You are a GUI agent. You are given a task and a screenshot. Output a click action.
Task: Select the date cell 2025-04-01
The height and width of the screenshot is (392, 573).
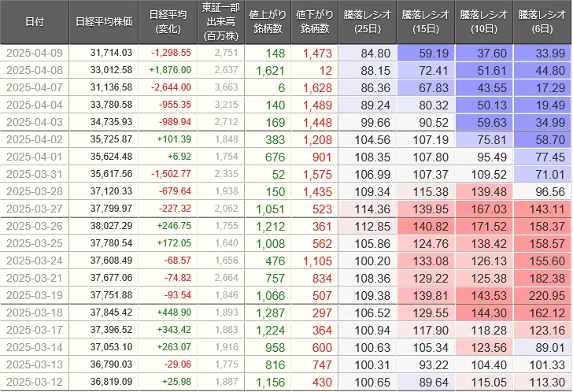coord(35,157)
